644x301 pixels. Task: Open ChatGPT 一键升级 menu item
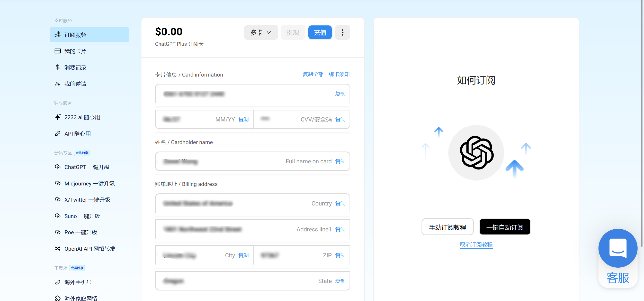pyautogui.click(x=87, y=167)
